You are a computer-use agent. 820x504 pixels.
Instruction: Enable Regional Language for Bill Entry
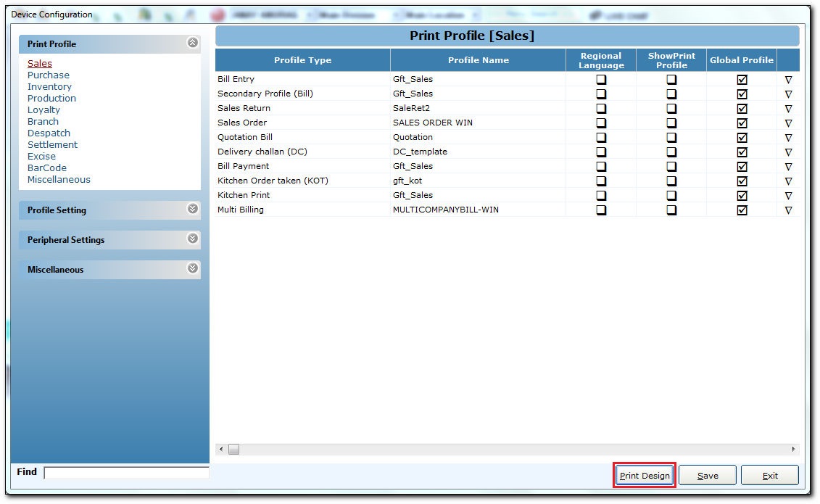pyautogui.click(x=601, y=80)
